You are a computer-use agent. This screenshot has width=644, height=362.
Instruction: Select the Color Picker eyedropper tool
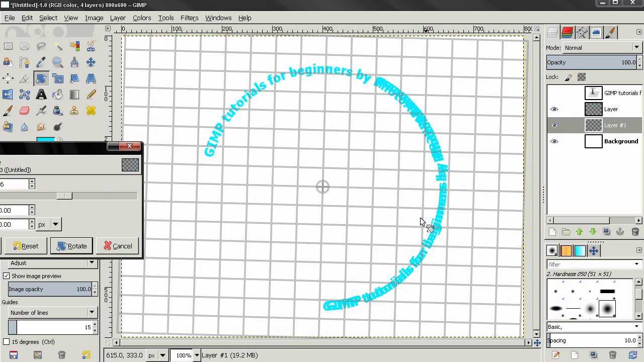[41, 62]
